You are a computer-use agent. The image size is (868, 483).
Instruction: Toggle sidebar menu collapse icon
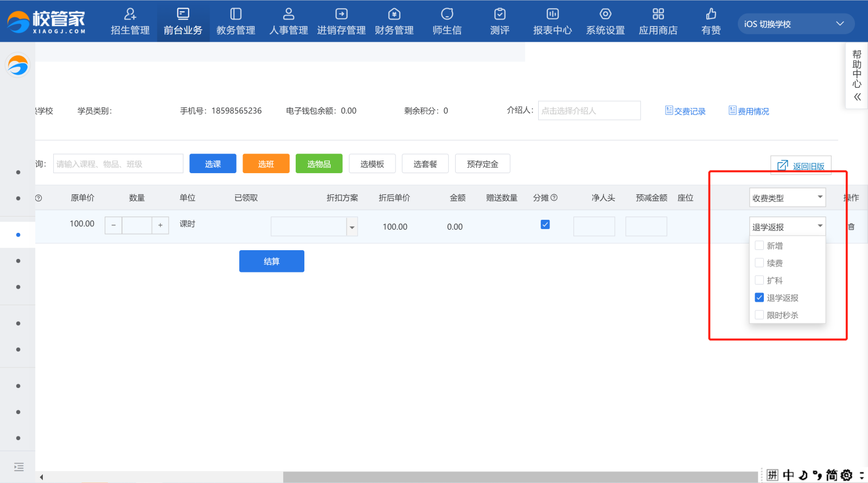pos(19,467)
